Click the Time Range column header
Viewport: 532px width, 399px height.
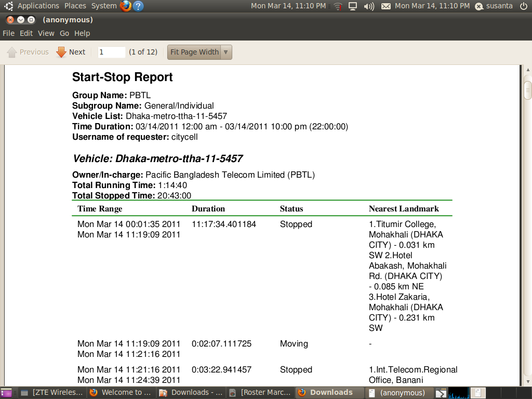(100, 209)
